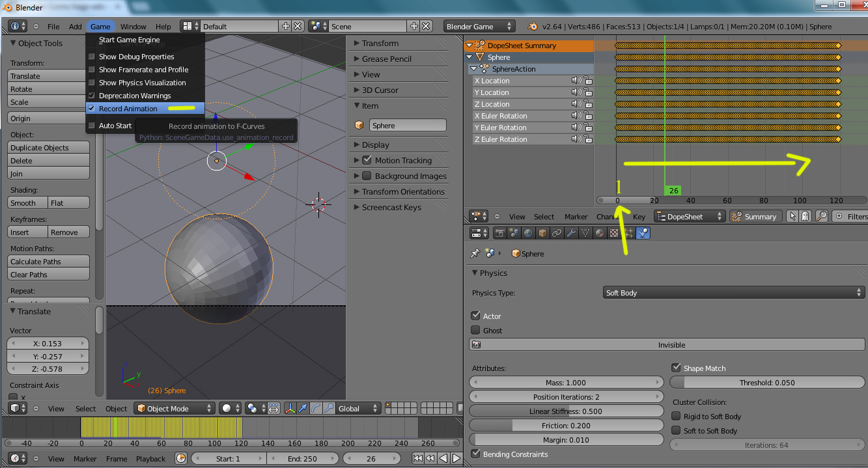Open the Material properties sphere icon
Viewport: 868px width, 468px height.
pyautogui.click(x=600, y=233)
